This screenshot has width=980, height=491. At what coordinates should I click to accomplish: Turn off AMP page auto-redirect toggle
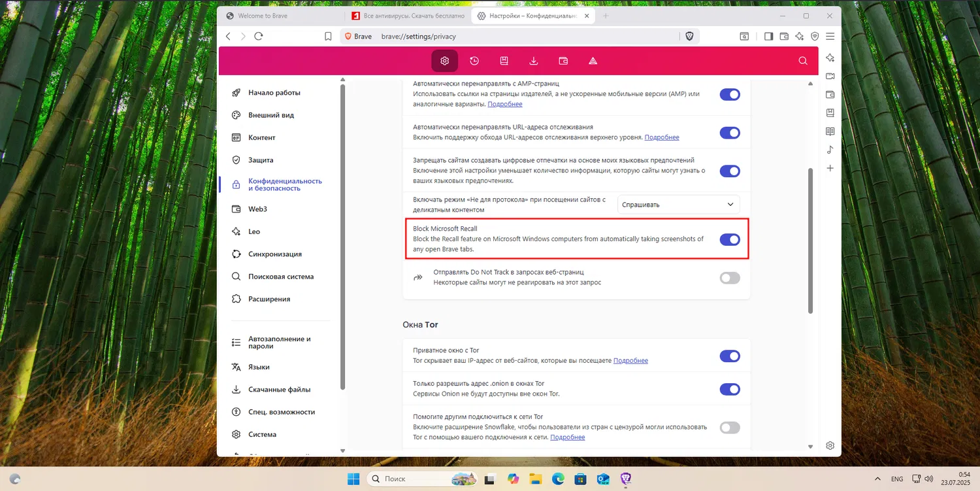(730, 94)
